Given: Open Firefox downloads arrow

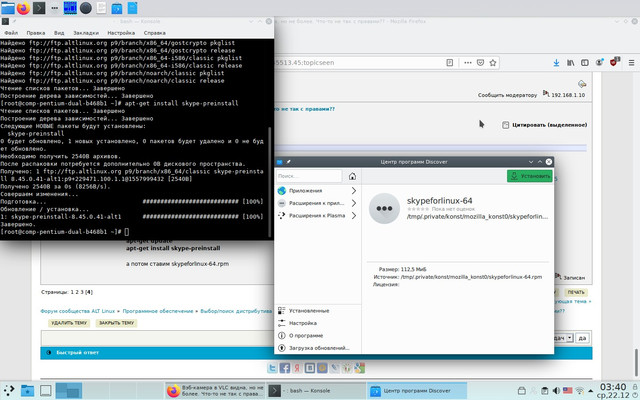Looking at the screenshot, I should pos(556,62).
